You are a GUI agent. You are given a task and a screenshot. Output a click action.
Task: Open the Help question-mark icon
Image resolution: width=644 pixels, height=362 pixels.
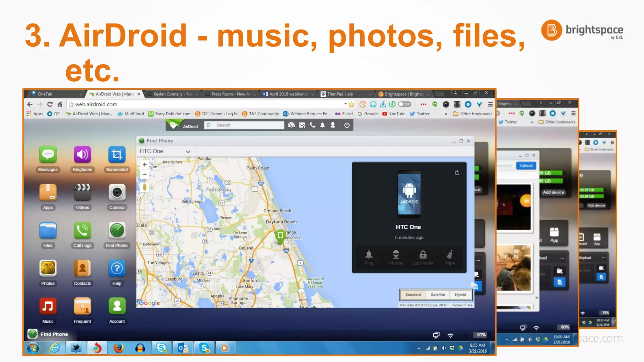(117, 268)
